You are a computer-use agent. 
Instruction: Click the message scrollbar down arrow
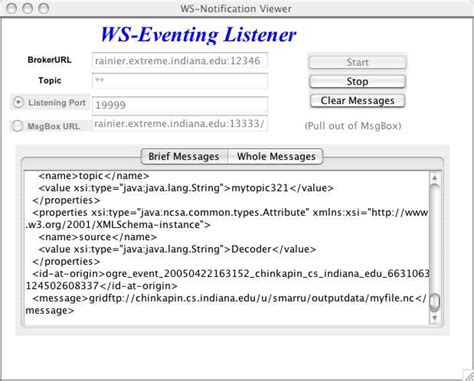click(434, 318)
